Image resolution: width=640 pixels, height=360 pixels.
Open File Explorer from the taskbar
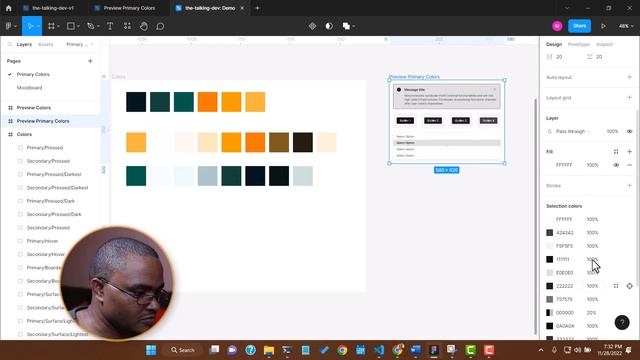click(269, 350)
